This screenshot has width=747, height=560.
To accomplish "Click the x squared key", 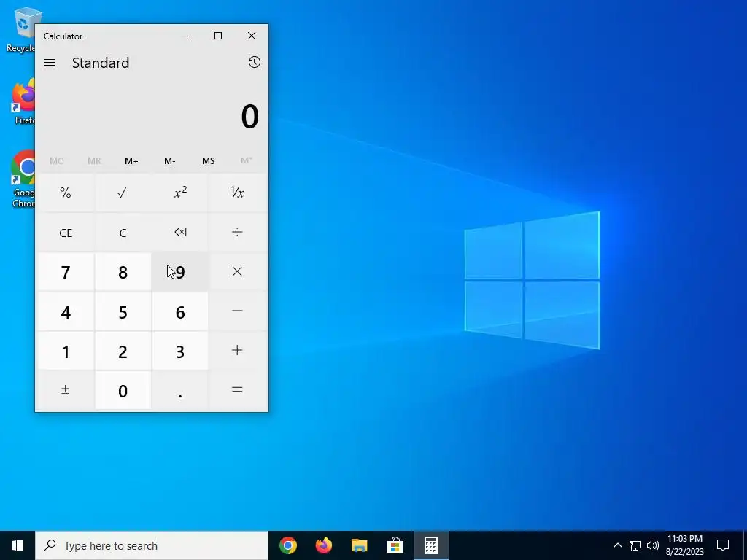I will [x=180, y=192].
